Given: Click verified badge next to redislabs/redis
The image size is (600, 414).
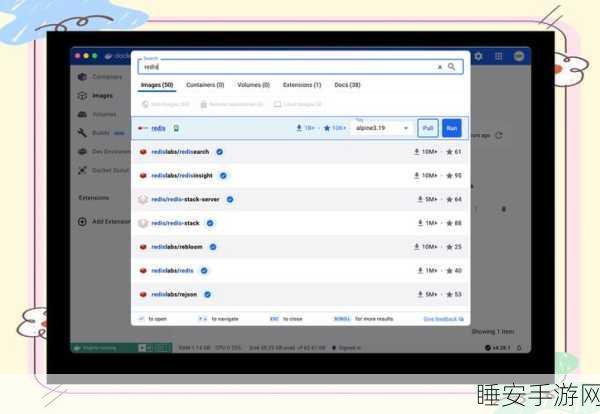Looking at the screenshot, I should pyautogui.click(x=204, y=271).
